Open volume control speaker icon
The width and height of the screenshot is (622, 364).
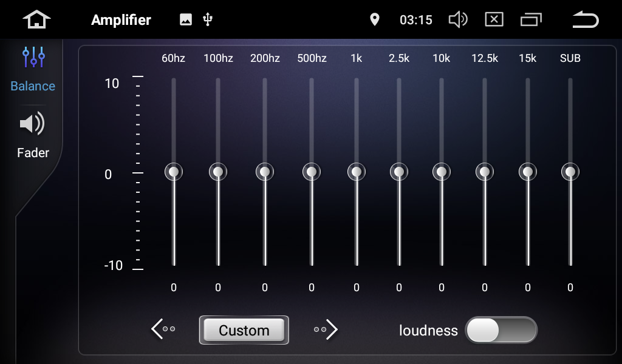pos(457,19)
